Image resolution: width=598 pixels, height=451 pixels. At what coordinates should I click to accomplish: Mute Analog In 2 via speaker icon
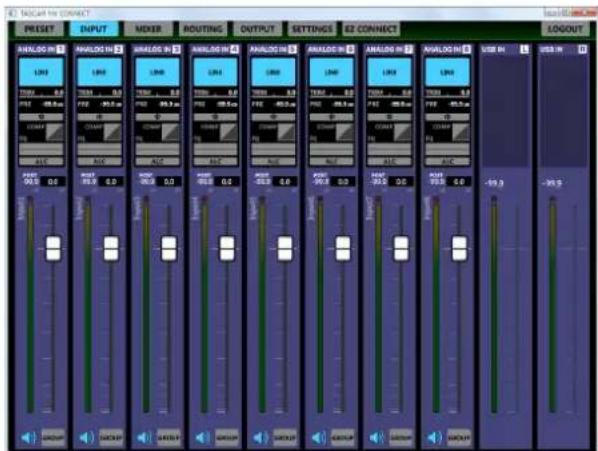click(87, 438)
